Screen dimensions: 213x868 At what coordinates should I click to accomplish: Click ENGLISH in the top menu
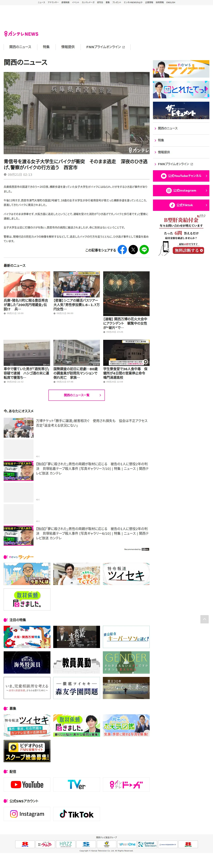pyautogui.click(x=171, y=2)
